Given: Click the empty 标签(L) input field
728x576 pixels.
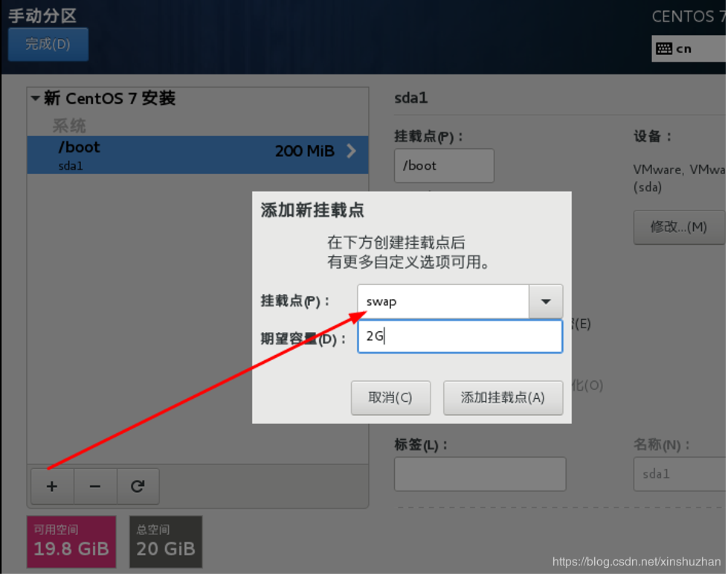Looking at the screenshot, I should (480, 474).
